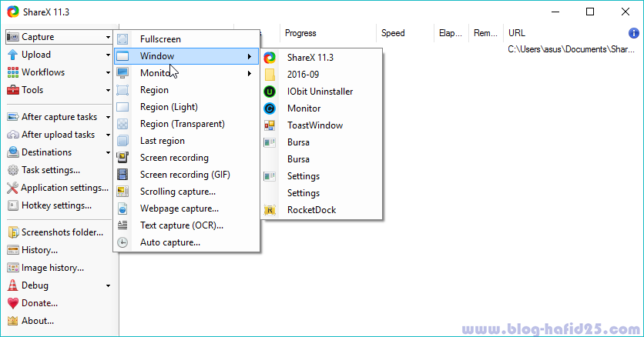Open History...
Viewport: 644px width, 337px height.
click(32, 250)
